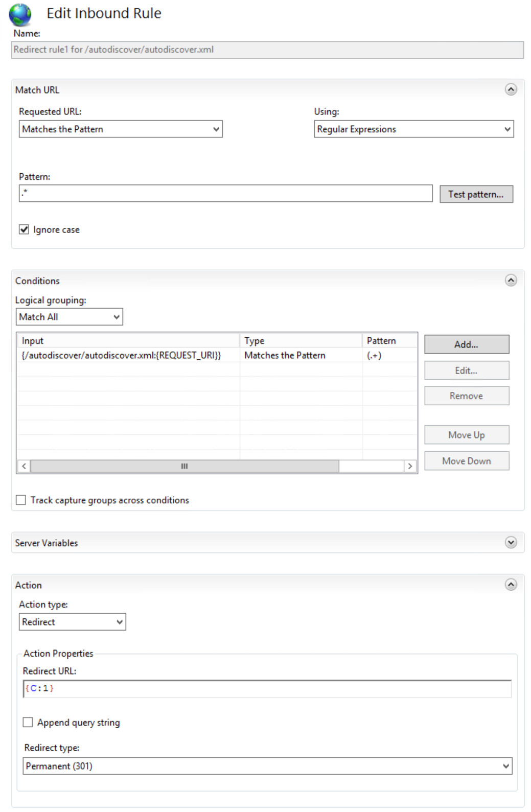Open the Logical grouping Match All dropdown
531x812 pixels.
coord(70,317)
